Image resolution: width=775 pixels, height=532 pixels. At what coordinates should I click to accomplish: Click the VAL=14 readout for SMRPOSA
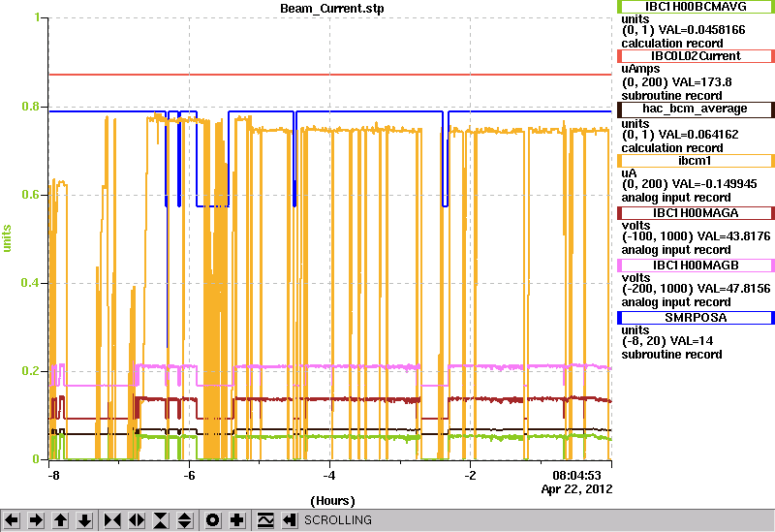[692, 341]
